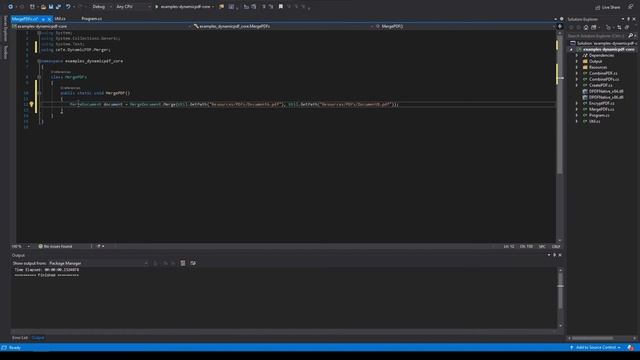Screen dimensions: 640x360
Task: Click the Save file toolbar icon
Action: pos(51,7)
